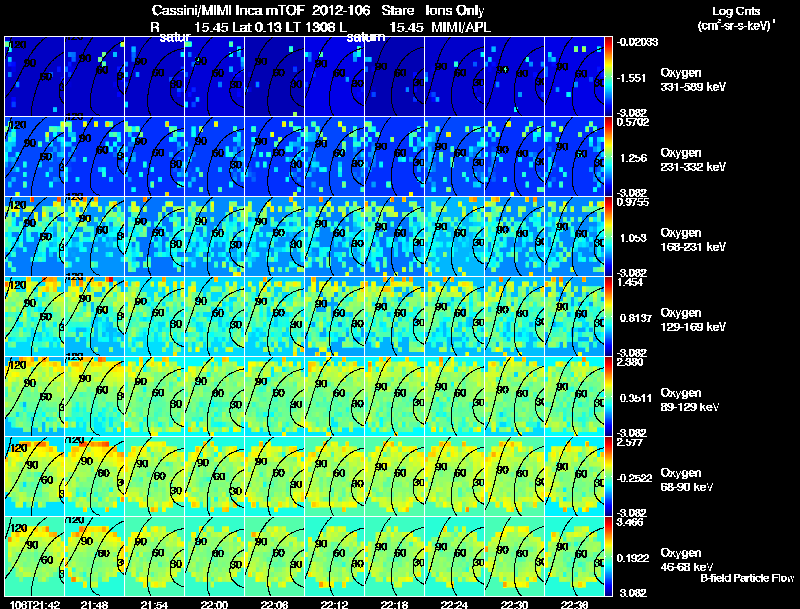
Task: Click the Oxygen 68-90 keV color bar
Action: [608, 476]
